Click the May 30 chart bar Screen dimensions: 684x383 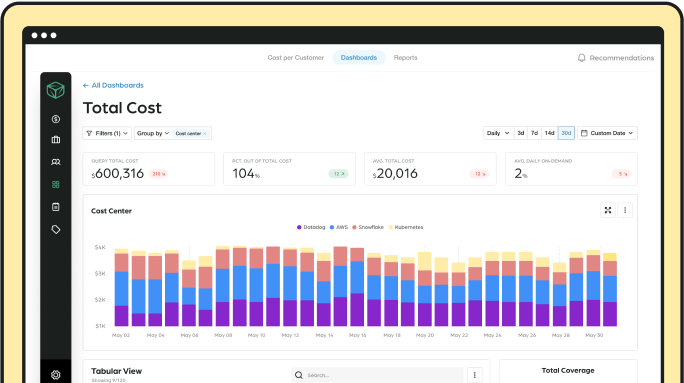(593, 288)
